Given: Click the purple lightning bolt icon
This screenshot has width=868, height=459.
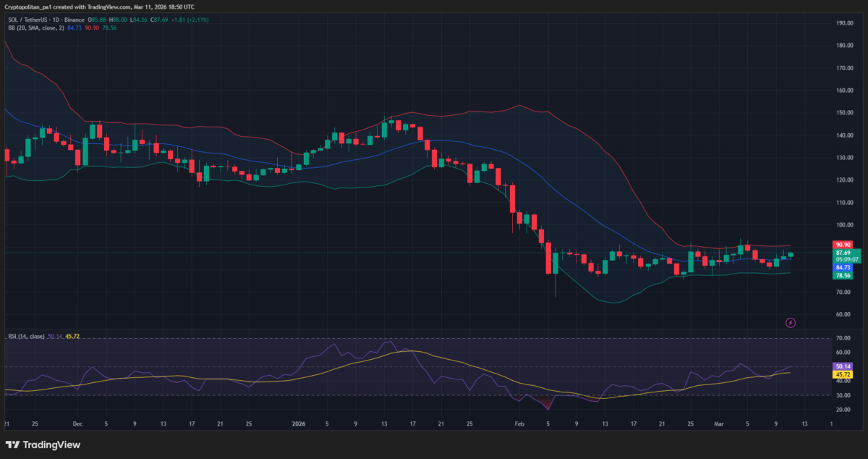Looking at the screenshot, I should point(791,322).
